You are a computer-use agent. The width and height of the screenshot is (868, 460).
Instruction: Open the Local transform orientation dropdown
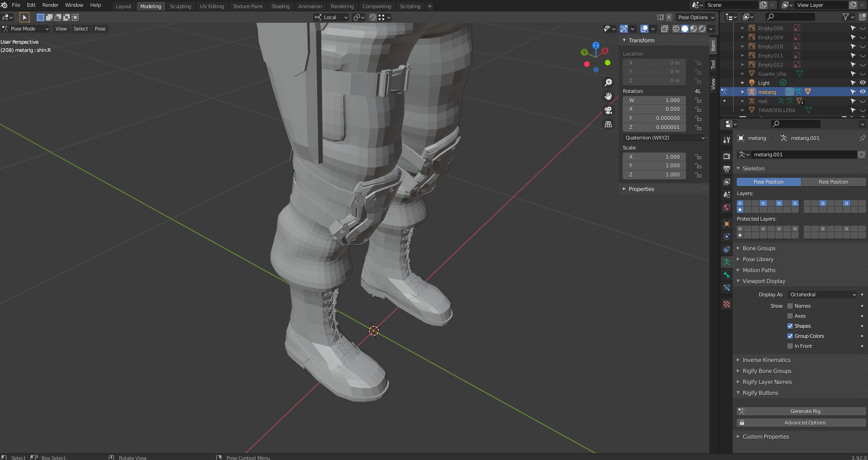[x=331, y=17]
